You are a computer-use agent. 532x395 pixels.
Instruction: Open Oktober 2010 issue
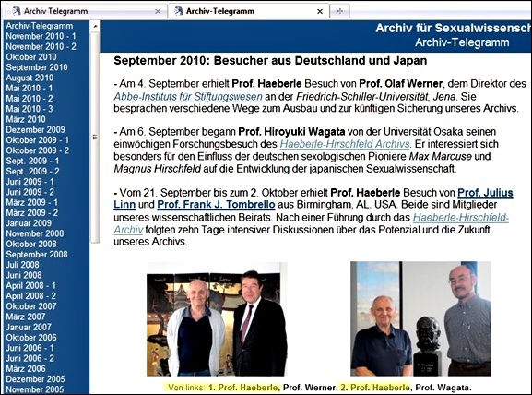(31, 56)
